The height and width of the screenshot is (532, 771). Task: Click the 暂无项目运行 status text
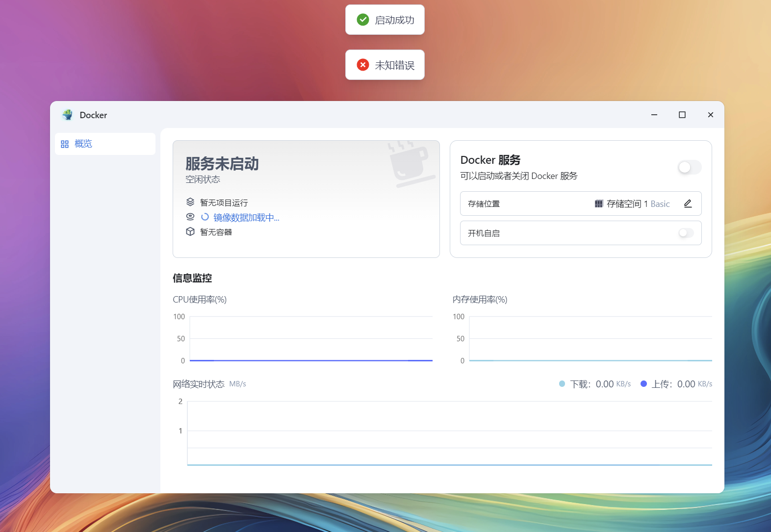click(x=224, y=203)
